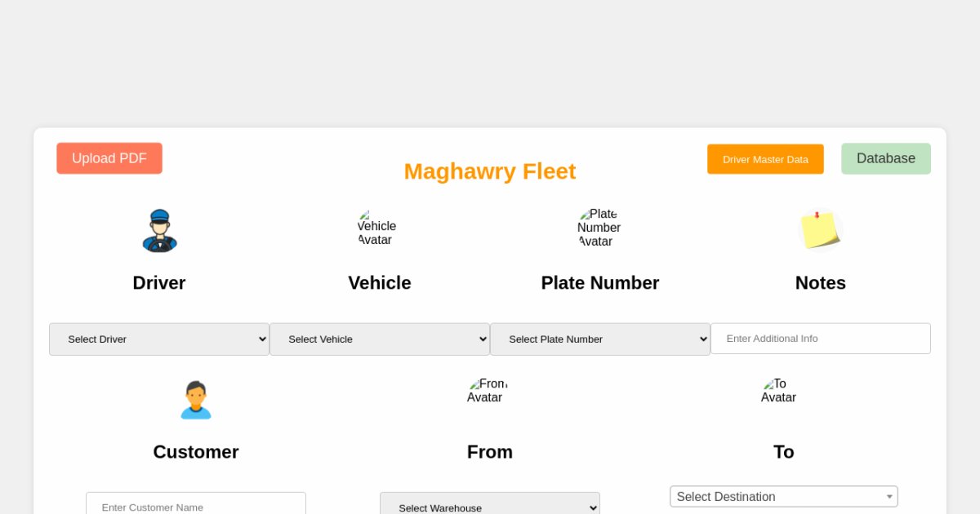Viewport: 980px width, 514px height.
Task: Open the Select Driver dropdown
Action: [x=159, y=339]
